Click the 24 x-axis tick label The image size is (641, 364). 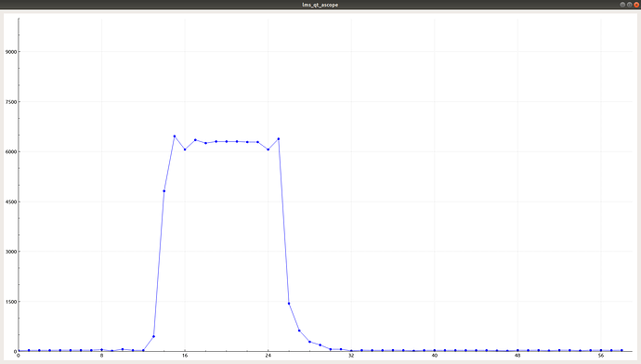coord(268,356)
